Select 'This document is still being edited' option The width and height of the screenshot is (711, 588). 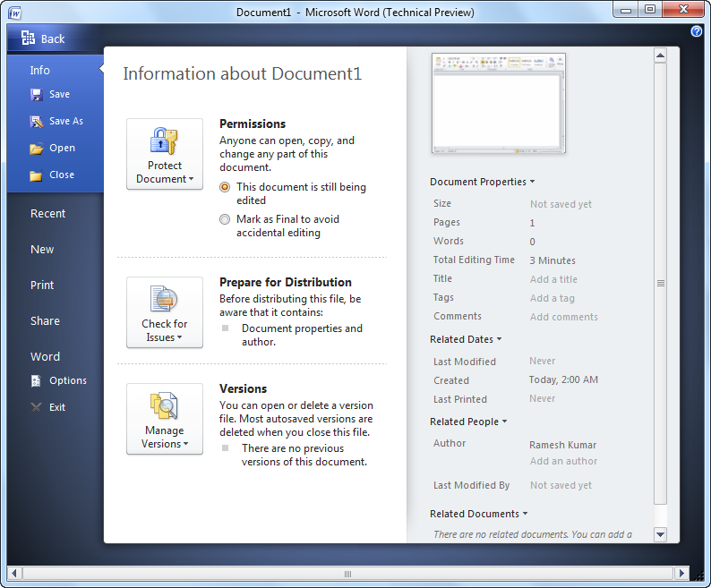(225, 187)
